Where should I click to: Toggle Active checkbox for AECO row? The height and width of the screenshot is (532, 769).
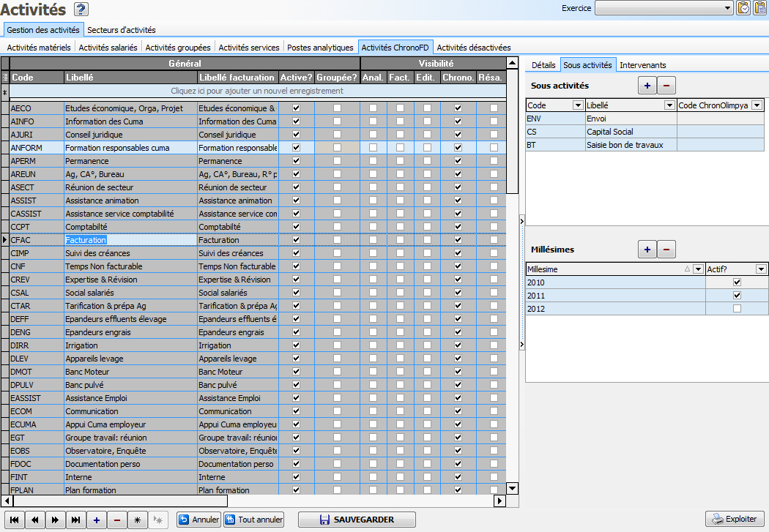coord(296,108)
